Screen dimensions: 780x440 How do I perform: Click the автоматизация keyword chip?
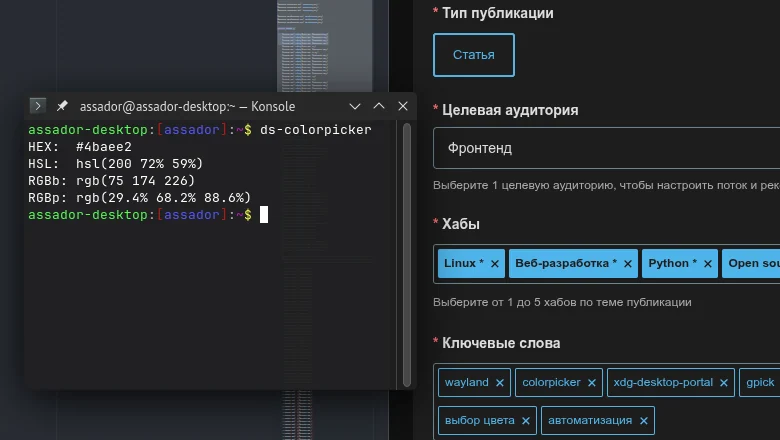(x=597, y=421)
